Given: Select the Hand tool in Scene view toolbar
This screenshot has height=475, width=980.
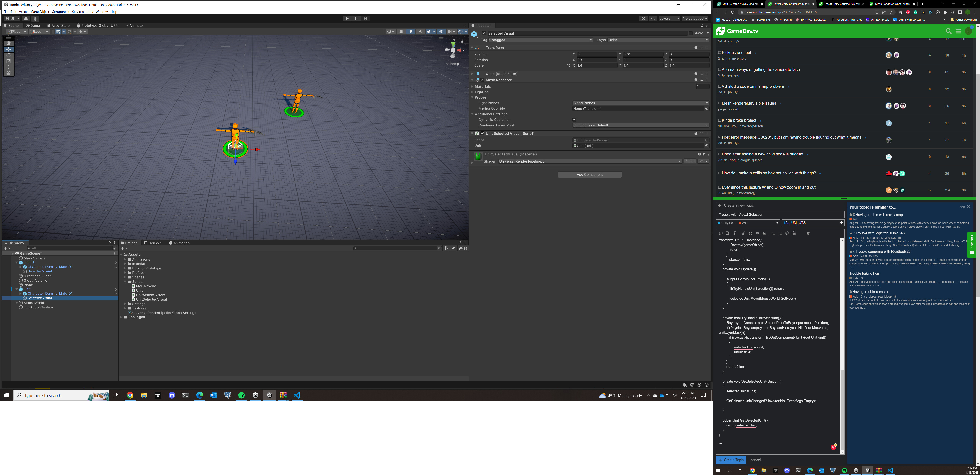Looking at the screenshot, I should point(8,43).
